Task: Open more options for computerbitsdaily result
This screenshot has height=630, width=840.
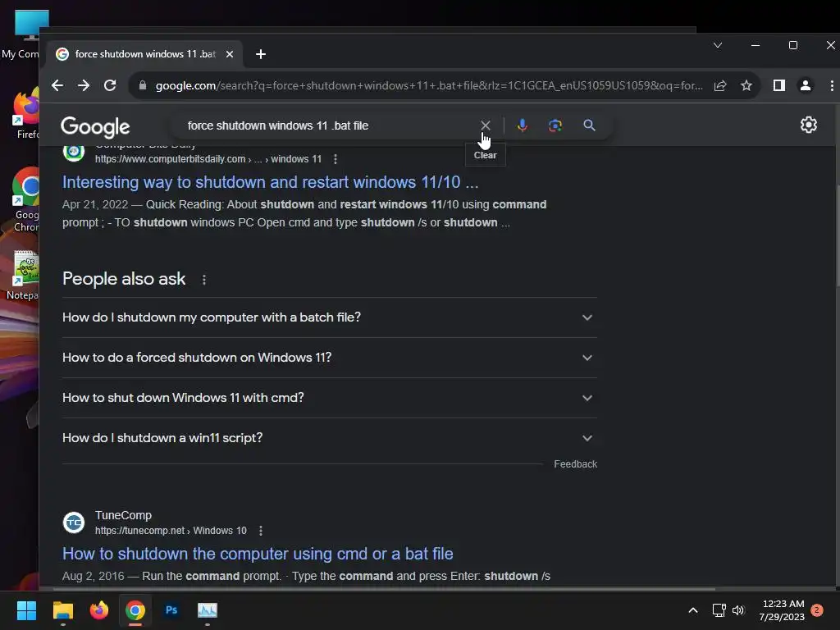Action: (x=336, y=159)
